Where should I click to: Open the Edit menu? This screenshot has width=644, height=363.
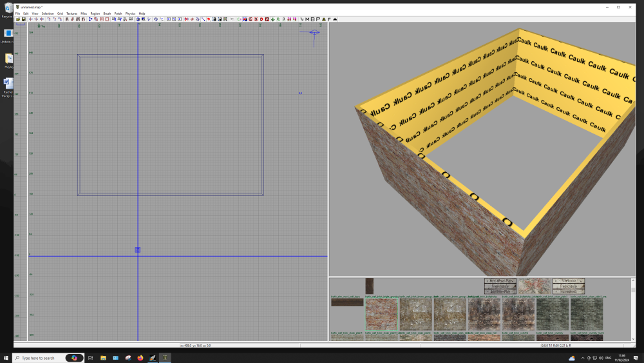click(26, 14)
